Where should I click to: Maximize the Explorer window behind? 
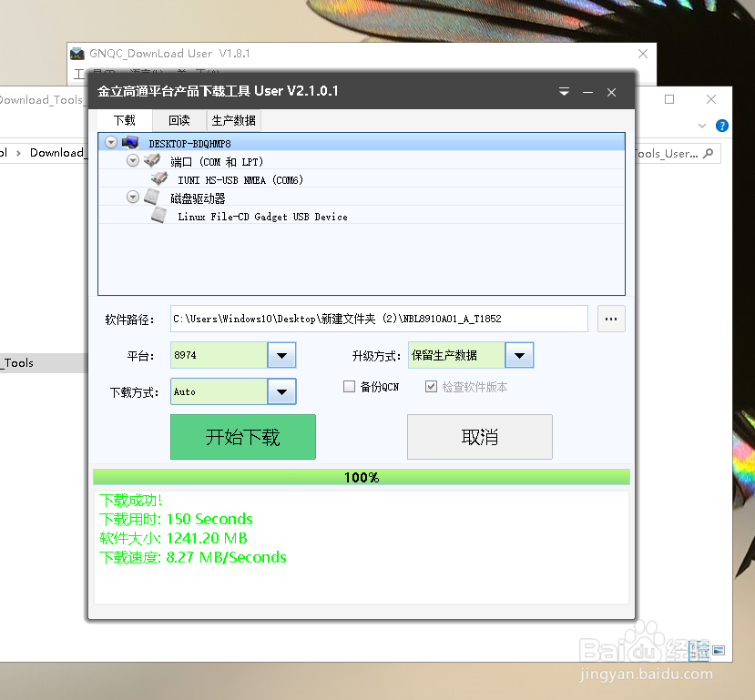(x=669, y=99)
